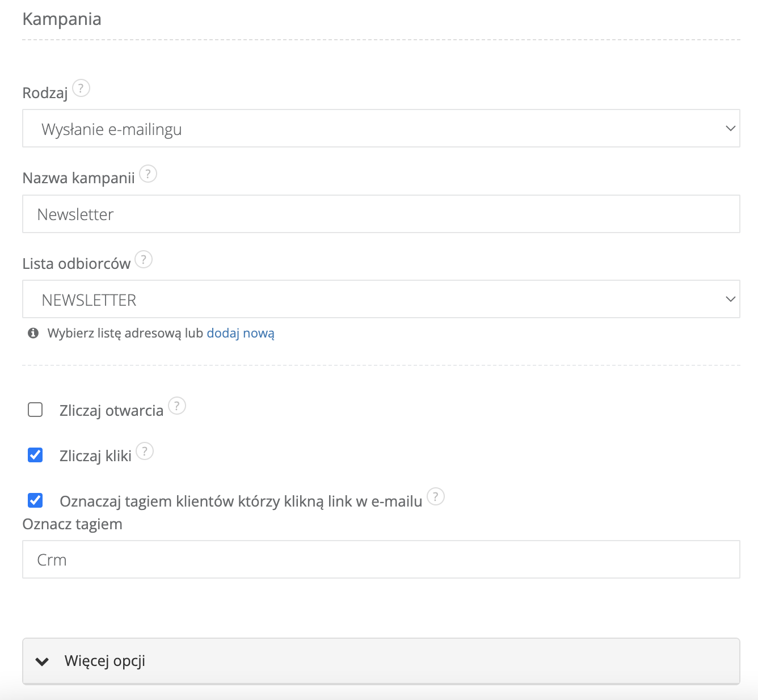Show help for tagging clients who click link
Screen dimensions: 758x700
click(x=436, y=497)
